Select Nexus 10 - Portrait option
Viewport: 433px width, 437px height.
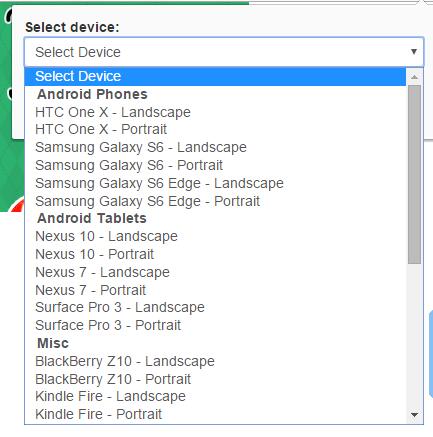(215, 254)
